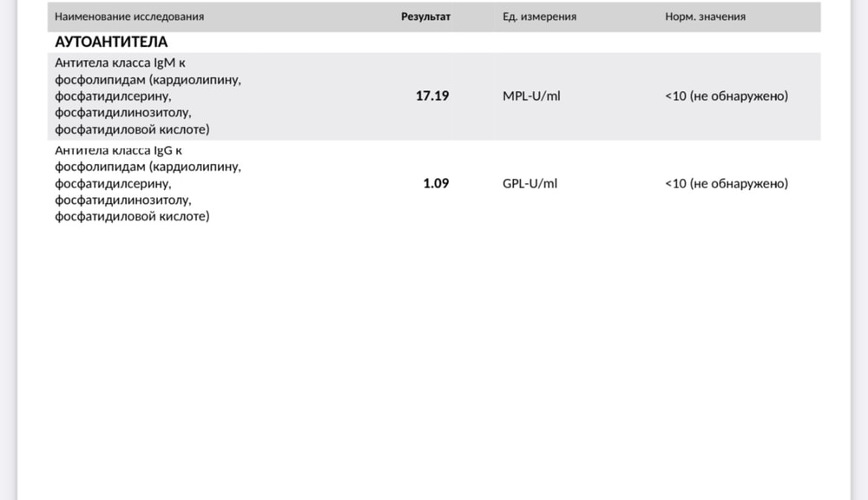Click the 'Наименование исследования' column header
The height and width of the screenshot is (500, 868).
pyautogui.click(x=129, y=16)
